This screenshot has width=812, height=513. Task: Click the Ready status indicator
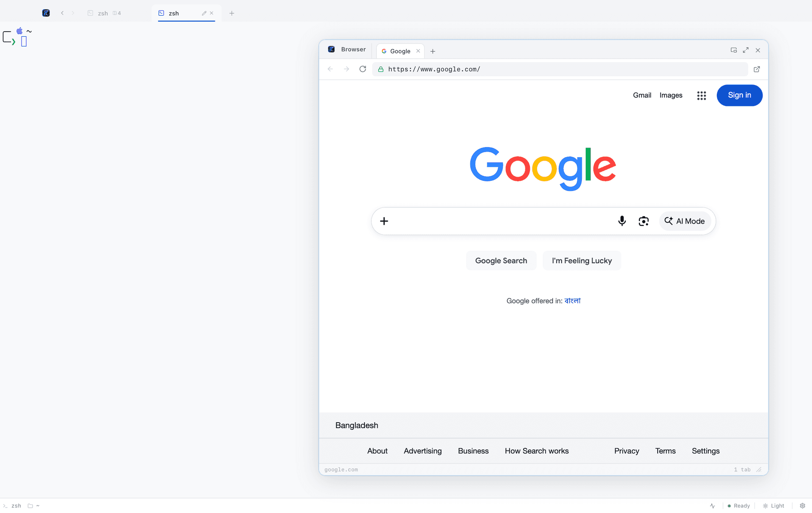(x=738, y=506)
